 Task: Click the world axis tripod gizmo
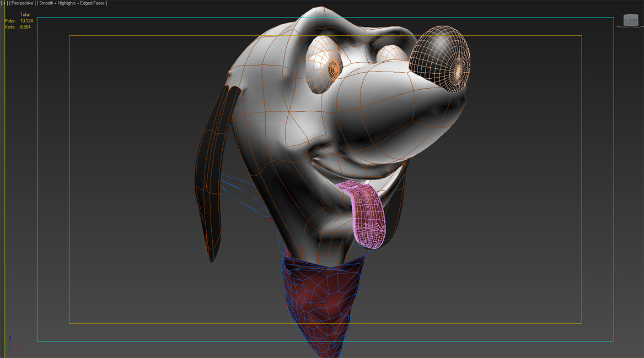click(x=10, y=345)
